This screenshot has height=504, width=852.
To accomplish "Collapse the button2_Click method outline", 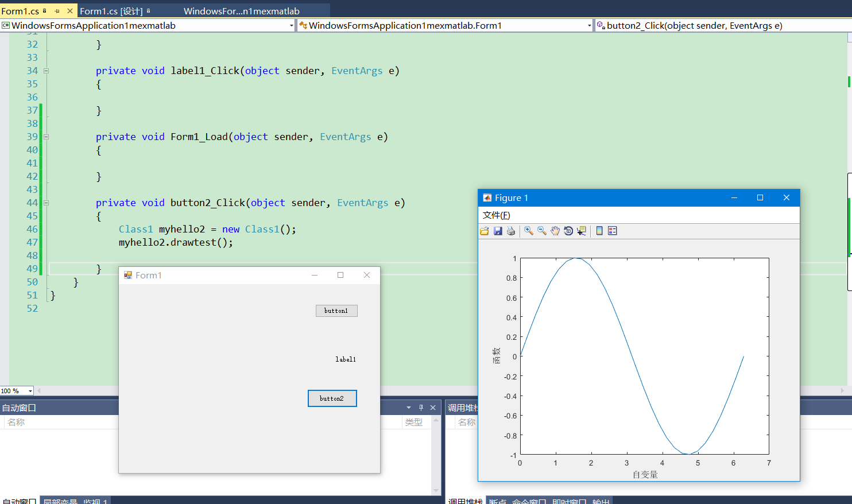I will pos(47,203).
